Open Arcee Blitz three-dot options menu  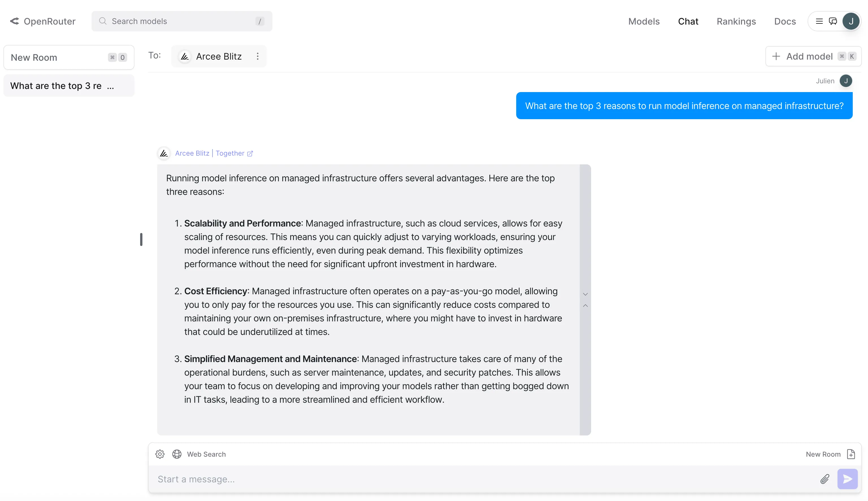(257, 56)
